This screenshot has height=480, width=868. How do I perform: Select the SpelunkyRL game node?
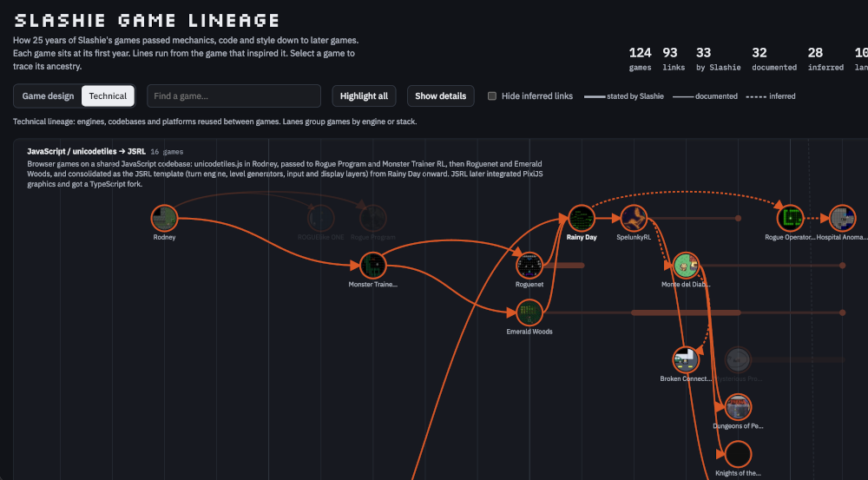[x=634, y=218]
